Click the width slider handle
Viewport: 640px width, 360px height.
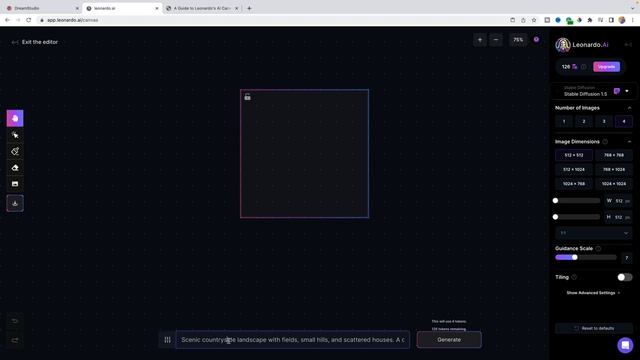[x=556, y=201]
